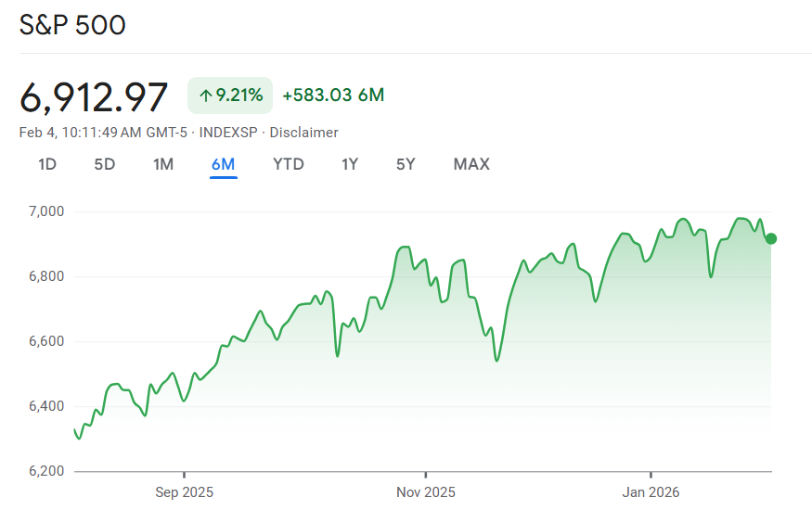
Task: Click the 9.21% change badge
Action: point(230,96)
